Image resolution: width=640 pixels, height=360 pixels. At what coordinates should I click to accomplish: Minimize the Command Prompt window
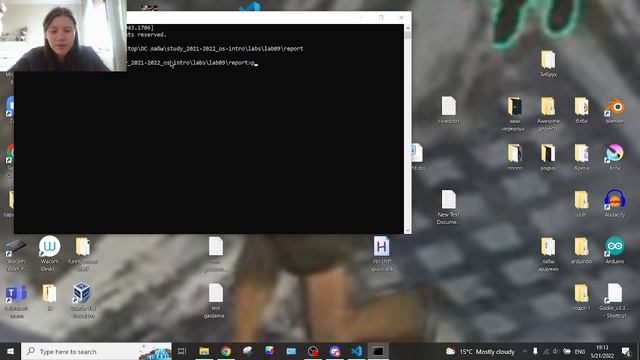361,18
